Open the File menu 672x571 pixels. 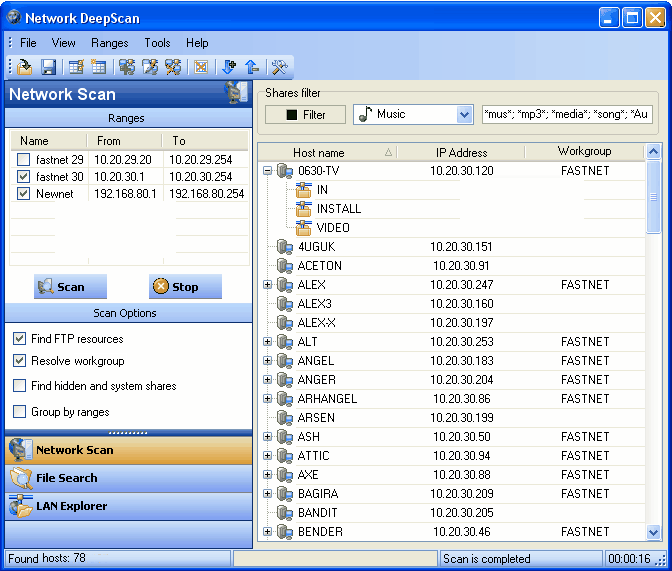[28, 43]
